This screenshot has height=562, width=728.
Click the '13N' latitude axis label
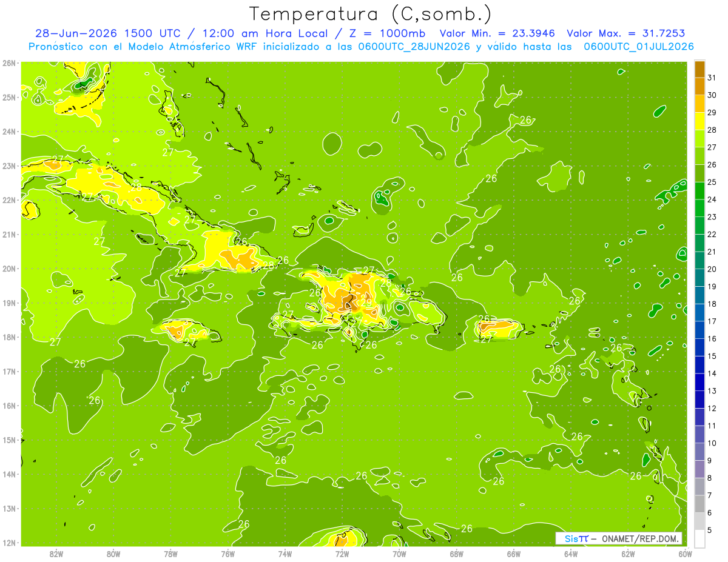pos(9,509)
